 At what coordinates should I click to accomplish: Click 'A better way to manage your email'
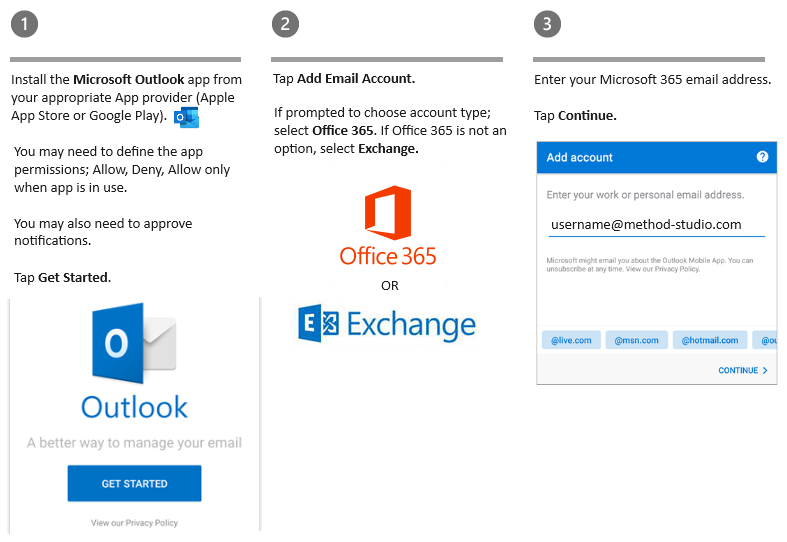135,443
